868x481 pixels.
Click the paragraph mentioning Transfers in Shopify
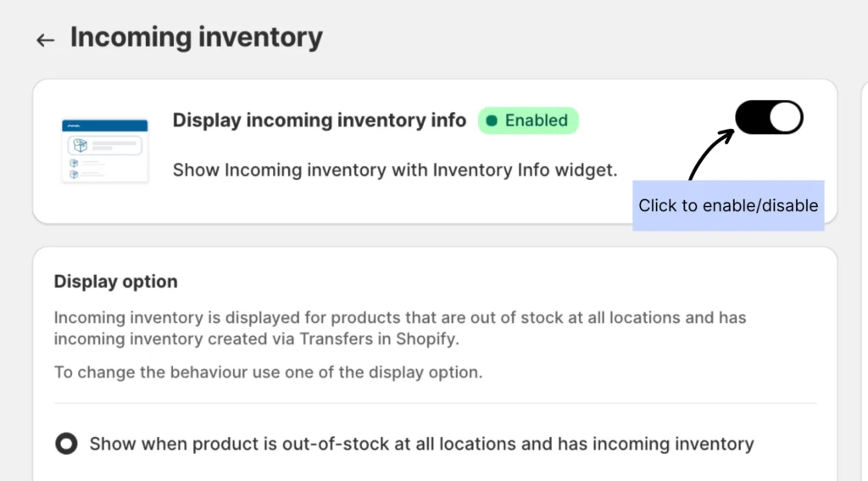tap(399, 328)
